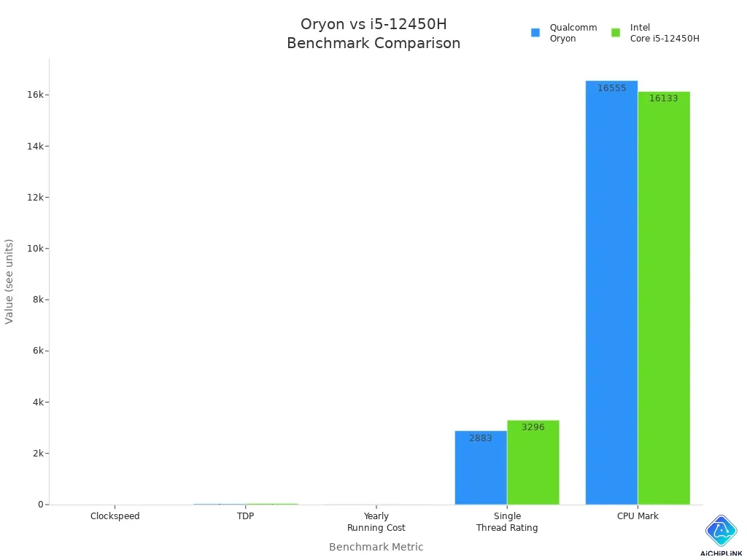
Task: Select the green Intel Core i5-12450H legend square
Action: tap(616, 32)
